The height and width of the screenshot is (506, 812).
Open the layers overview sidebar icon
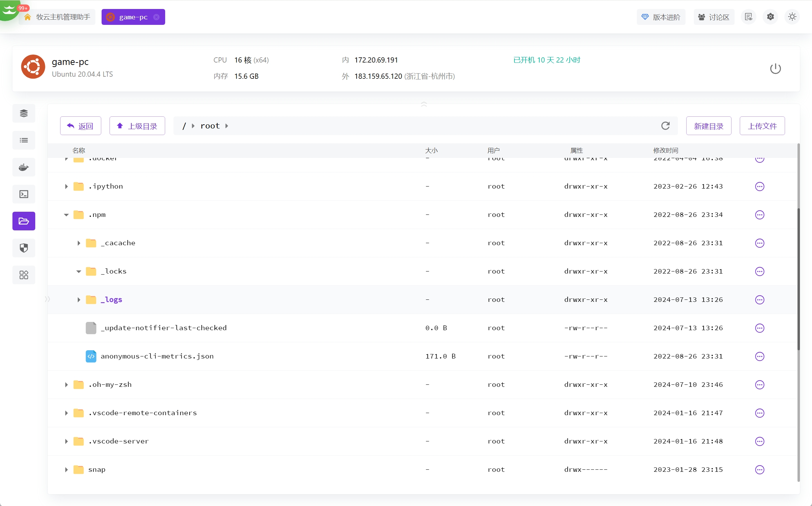(24, 113)
